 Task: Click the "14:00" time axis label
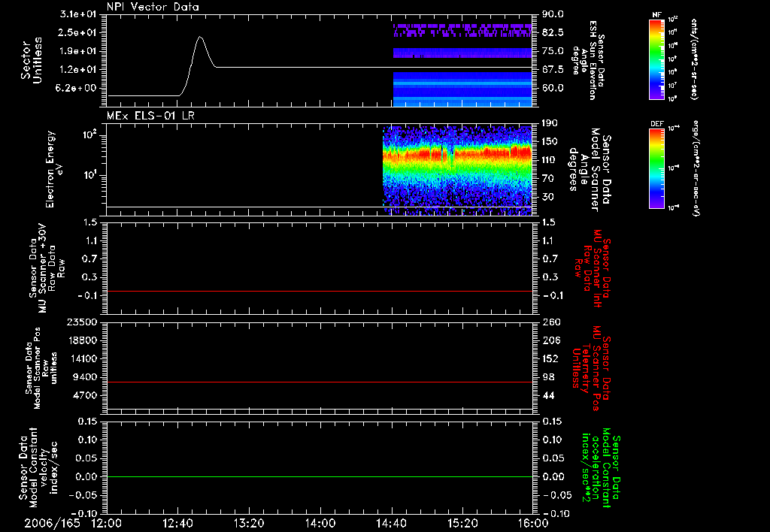(320, 523)
